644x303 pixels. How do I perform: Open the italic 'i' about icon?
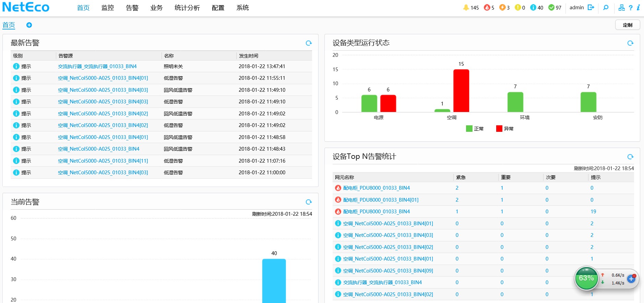pyautogui.click(x=638, y=8)
